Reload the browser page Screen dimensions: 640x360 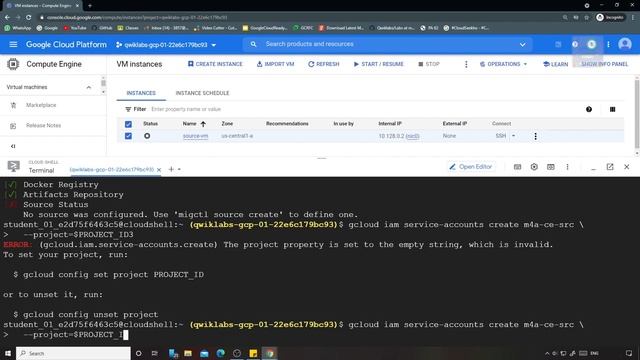click(29, 18)
